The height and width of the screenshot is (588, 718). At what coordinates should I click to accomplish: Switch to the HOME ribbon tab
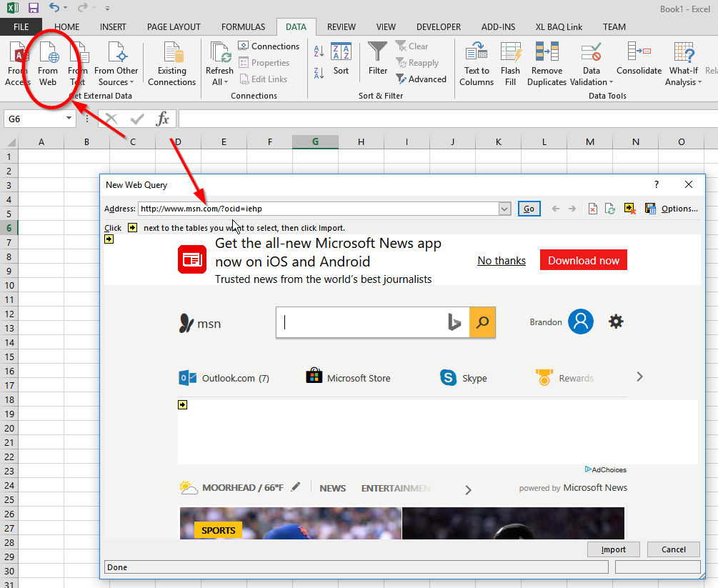click(x=67, y=27)
